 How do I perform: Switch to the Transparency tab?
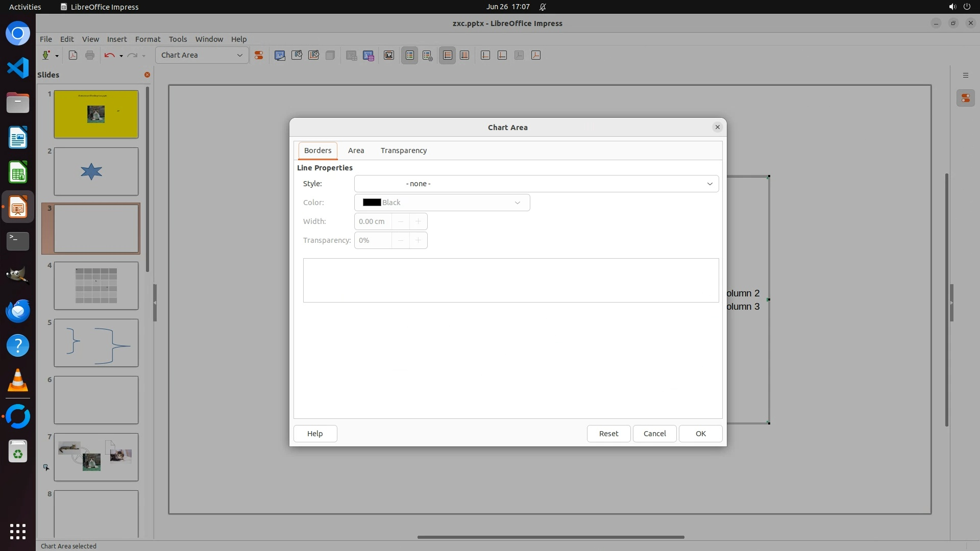point(403,151)
